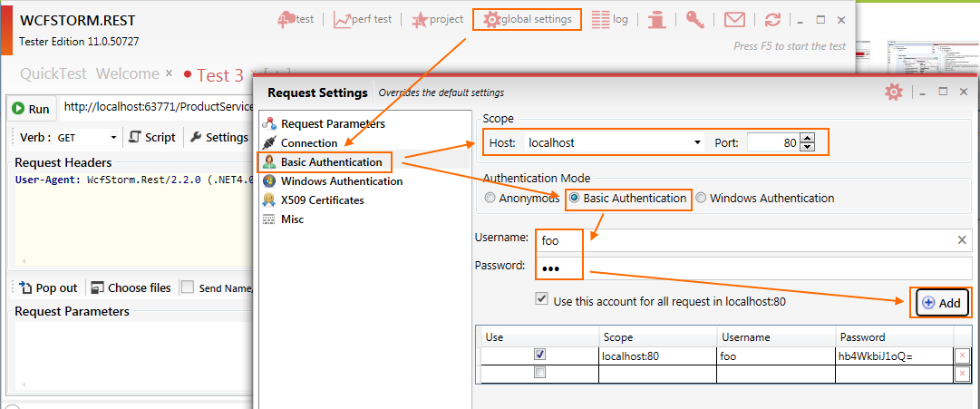
Task: Click the foo username cell
Action: pos(776,355)
